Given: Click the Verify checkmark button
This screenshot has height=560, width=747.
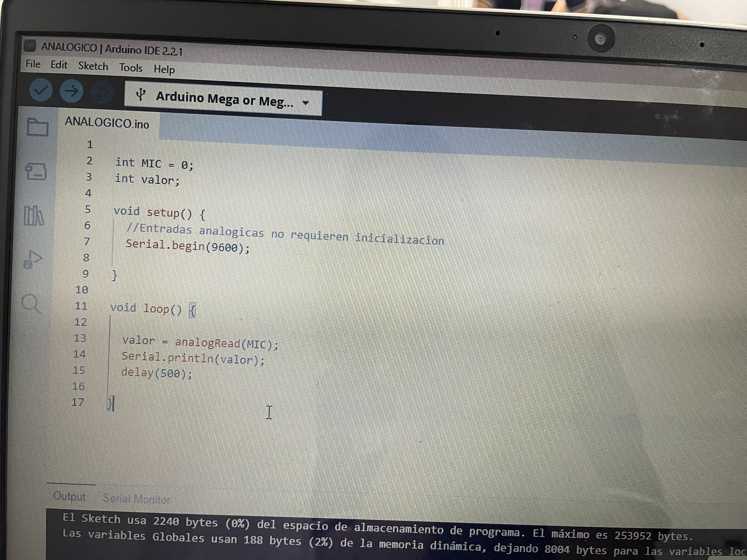Looking at the screenshot, I should point(41,90).
